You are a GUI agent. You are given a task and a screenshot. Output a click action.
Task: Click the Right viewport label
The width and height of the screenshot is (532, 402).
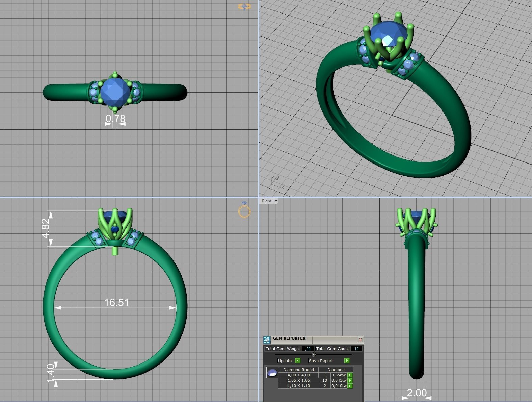click(x=267, y=201)
